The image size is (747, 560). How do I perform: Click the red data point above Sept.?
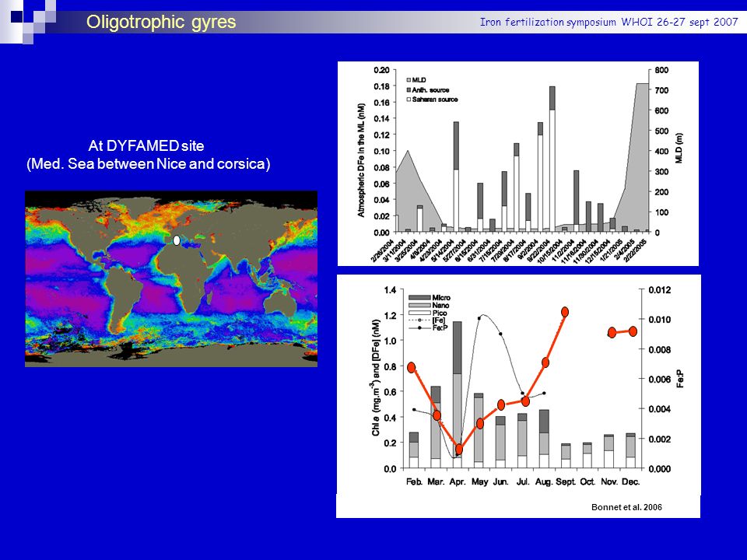coord(565,312)
